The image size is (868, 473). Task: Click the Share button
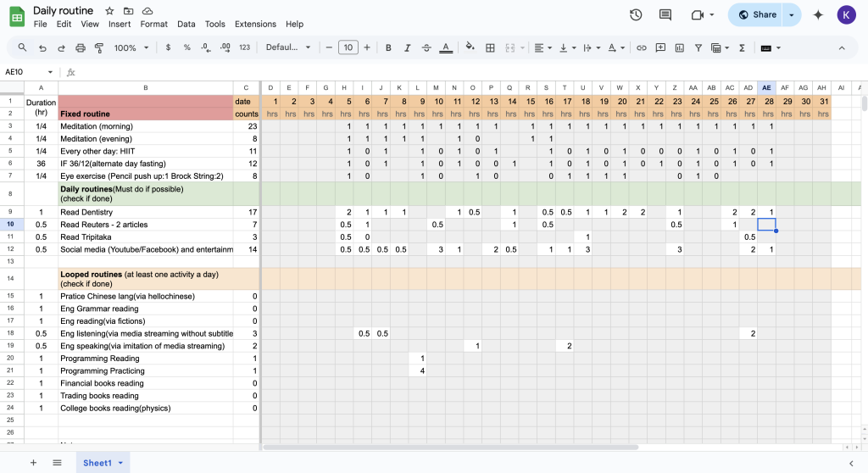pos(756,14)
